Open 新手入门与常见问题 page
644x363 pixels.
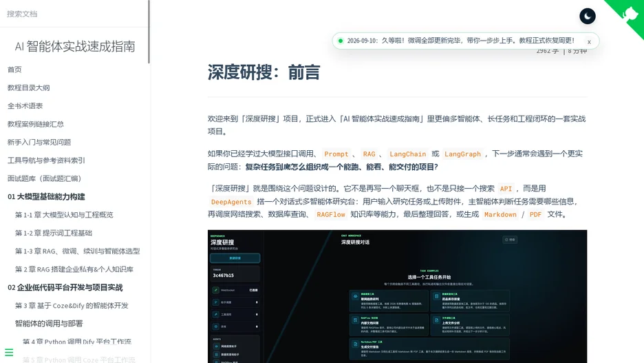coord(39,142)
